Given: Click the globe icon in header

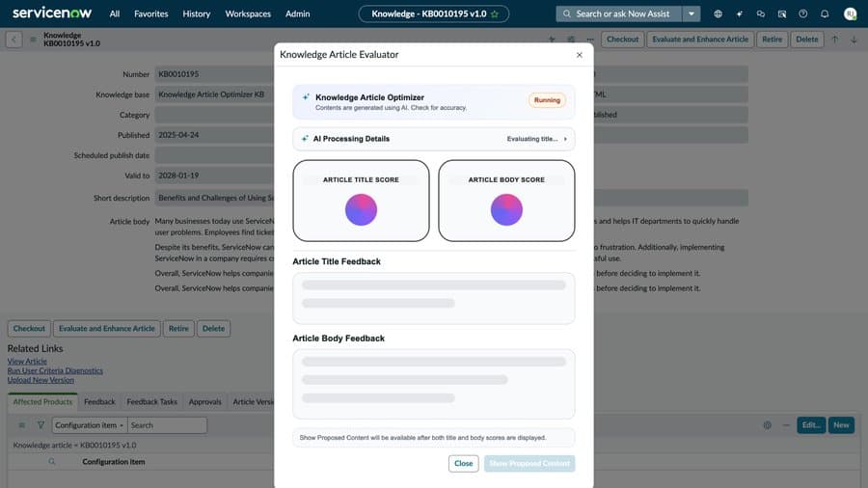Looking at the screenshot, I should [x=718, y=14].
